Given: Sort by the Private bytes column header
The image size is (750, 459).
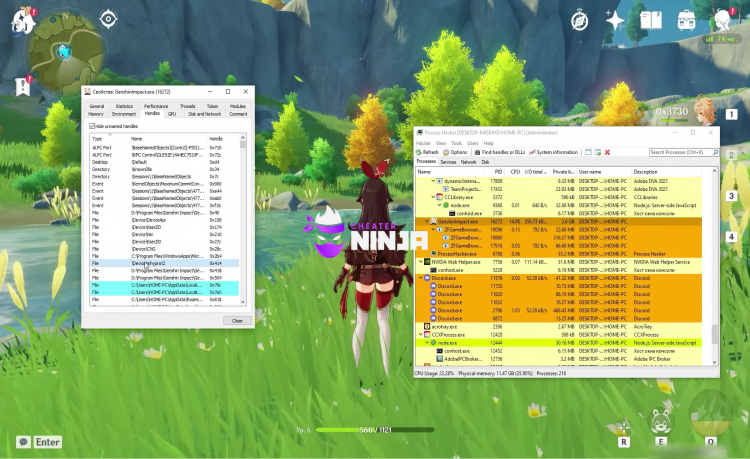Looking at the screenshot, I should tap(562, 172).
